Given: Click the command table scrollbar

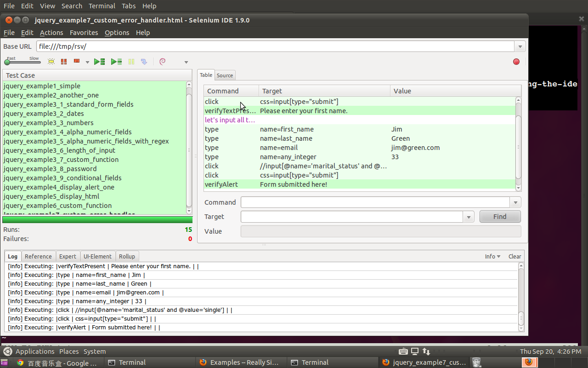Looking at the screenshot, I should coord(519,144).
